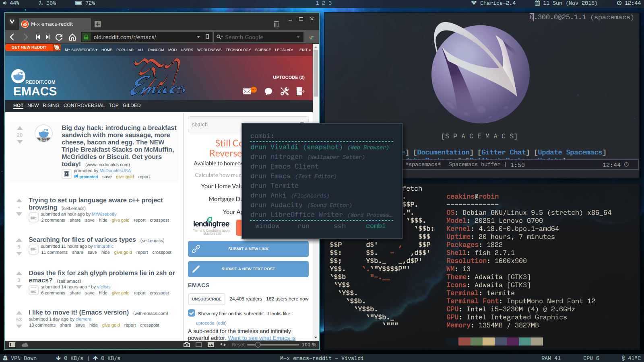Capture page with camera icon
This screenshot has height=362, width=644.
click(x=187, y=345)
